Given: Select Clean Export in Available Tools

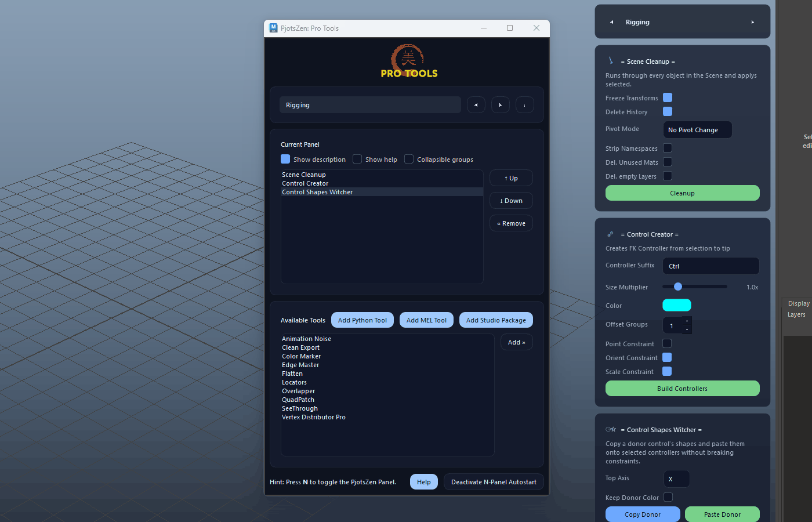Looking at the screenshot, I should click(387, 347).
